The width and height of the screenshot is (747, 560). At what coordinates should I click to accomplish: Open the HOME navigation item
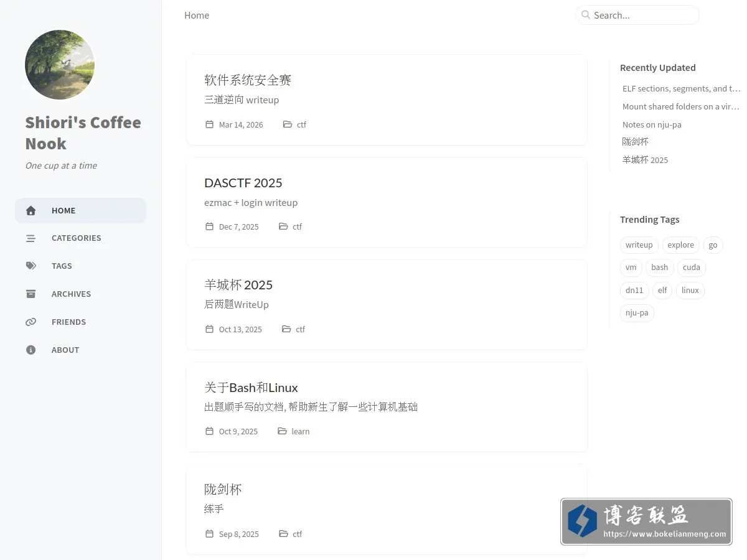click(x=80, y=210)
